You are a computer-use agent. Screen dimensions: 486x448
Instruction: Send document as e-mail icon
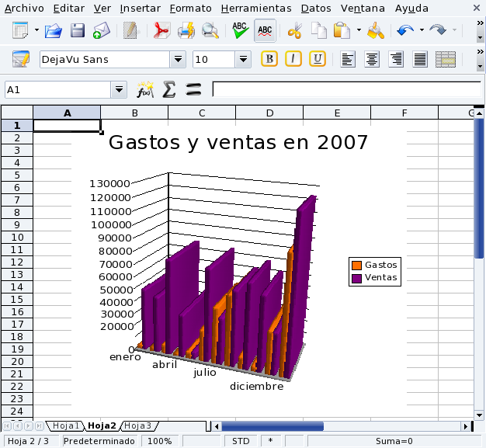[102, 30]
